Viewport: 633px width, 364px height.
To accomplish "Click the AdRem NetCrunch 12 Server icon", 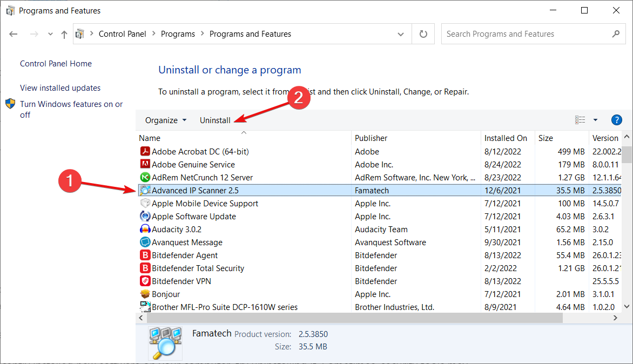I will coord(145,177).
